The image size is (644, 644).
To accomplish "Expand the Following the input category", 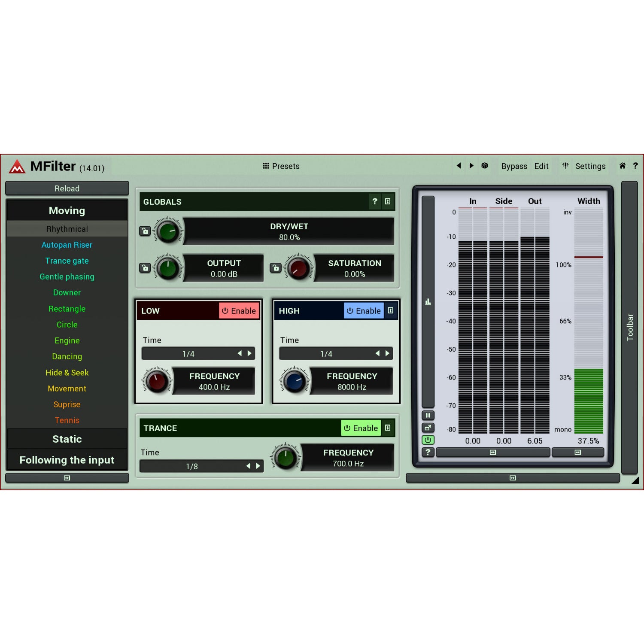I will click(x=67, y=460).
